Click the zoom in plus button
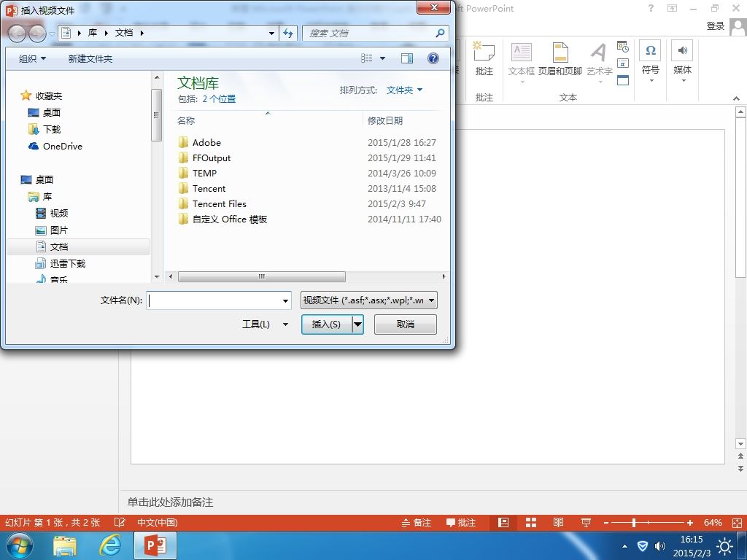This screenshot has height=560, width=747. (690, 522)
